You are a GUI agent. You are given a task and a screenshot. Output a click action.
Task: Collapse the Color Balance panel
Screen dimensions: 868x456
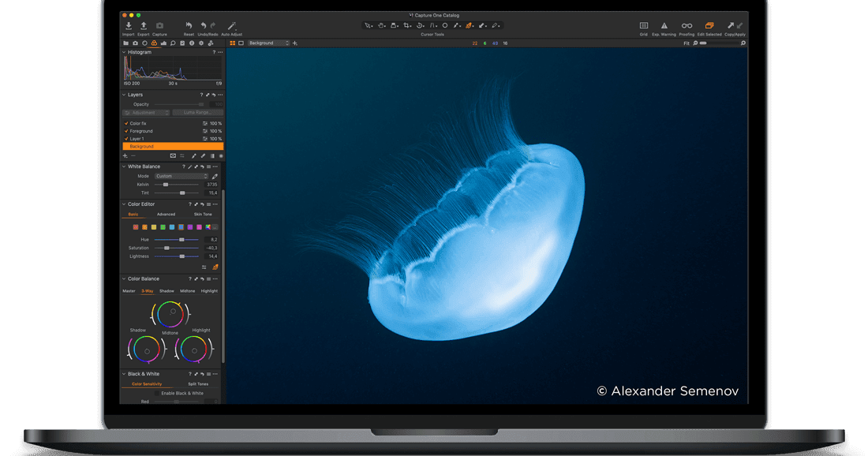[x=124, y=279]
